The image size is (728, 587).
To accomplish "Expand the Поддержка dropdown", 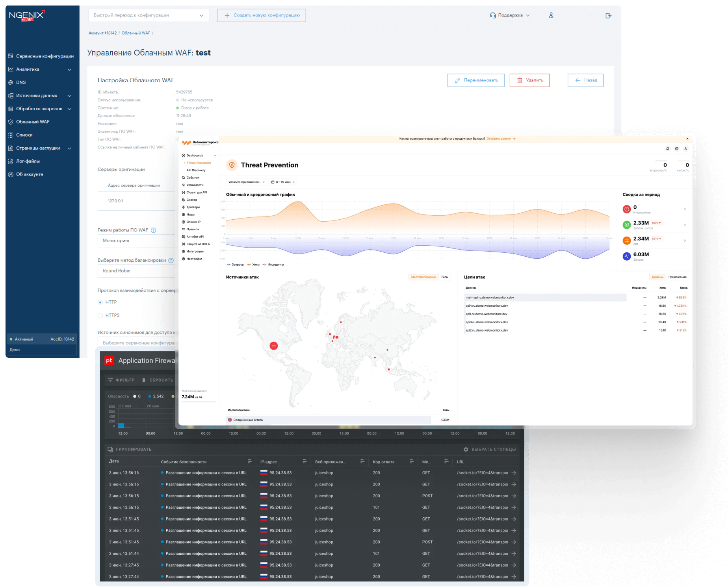I will (x=510, y=15).
